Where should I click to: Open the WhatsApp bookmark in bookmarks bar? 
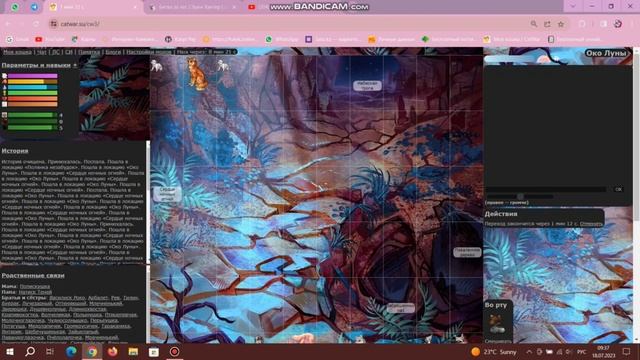coord(282,39)
